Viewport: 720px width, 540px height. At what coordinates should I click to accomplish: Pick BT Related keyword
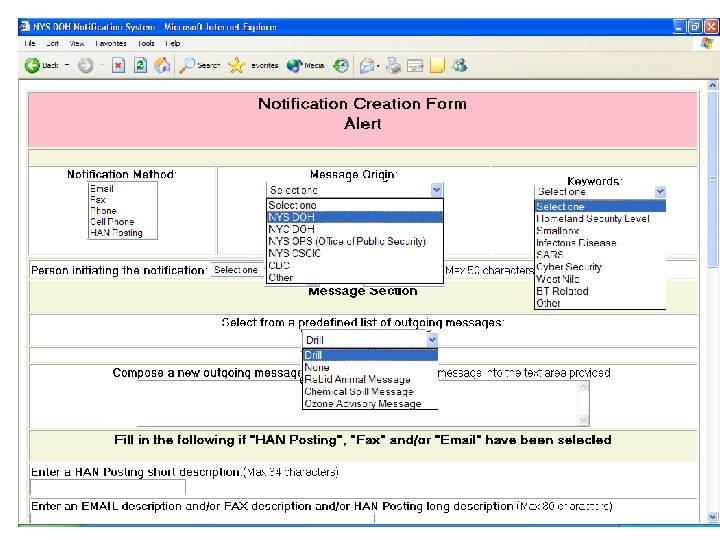(x=600, y=291)
